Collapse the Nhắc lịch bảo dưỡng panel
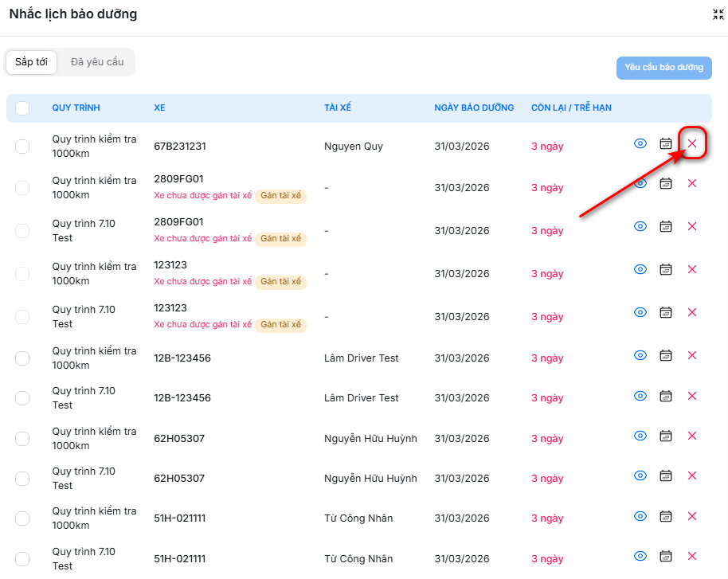This screenshot has width=728, height=579. 718,14
